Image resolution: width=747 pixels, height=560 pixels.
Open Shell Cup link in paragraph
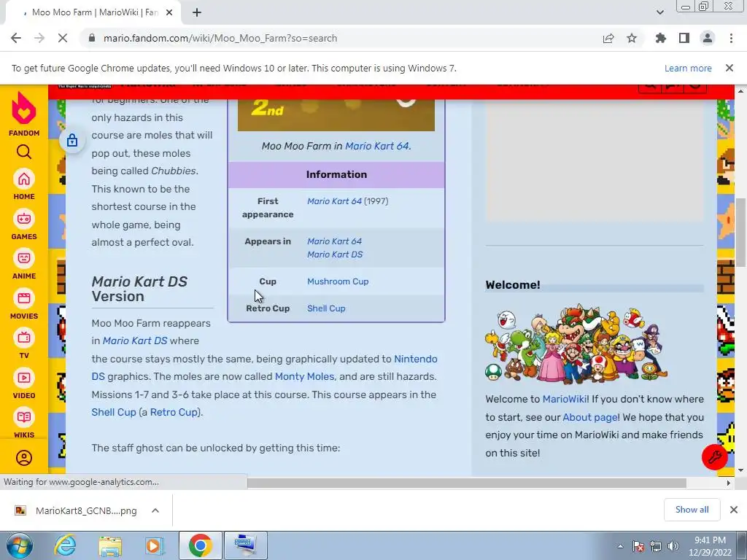coord(114,413)
